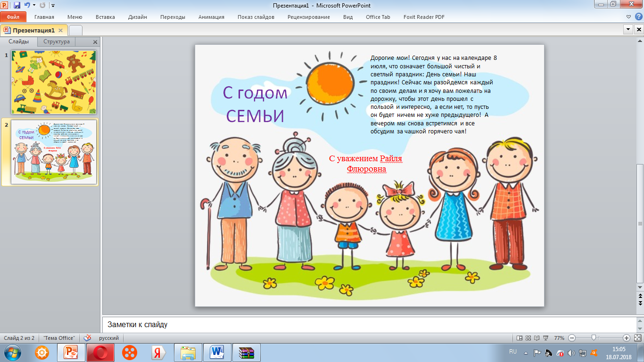Expand the Undo history dropdown arrow
Viewport: 644px width, 362px height.
click(x=34, y=6)
